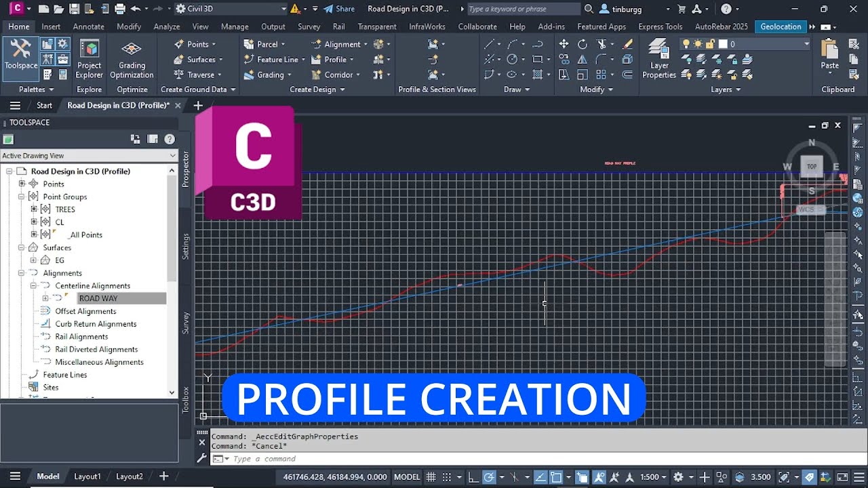Screen dimensions: 868x488
Task: Open the application menu hamburger icon
Action: pos(15,105)
